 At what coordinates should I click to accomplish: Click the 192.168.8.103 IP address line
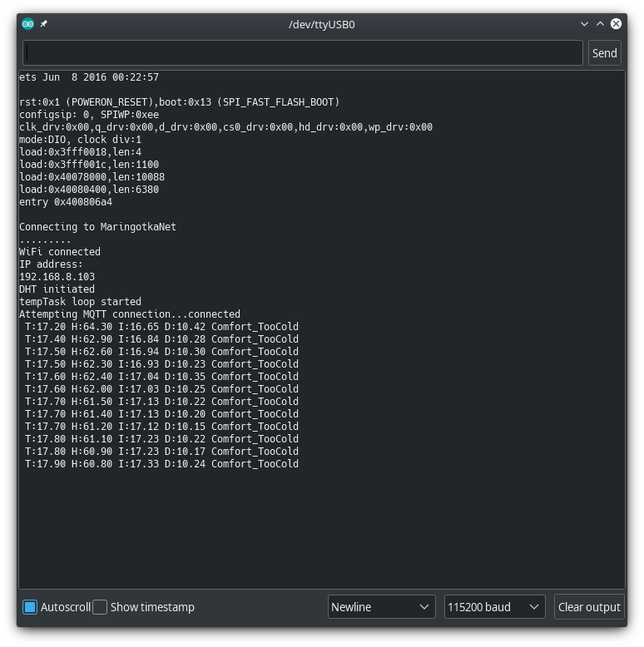click(x=57, y=277)
